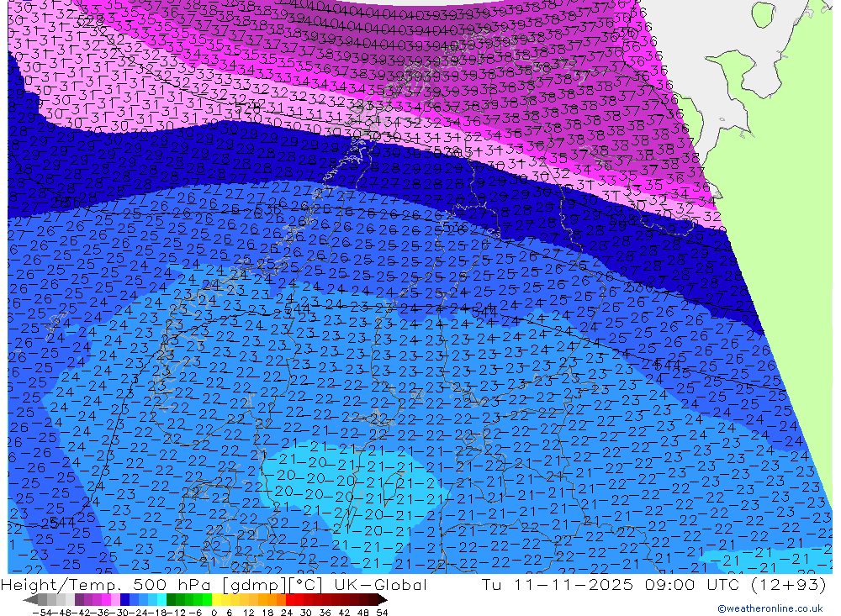The image size is (841, 616).
Task: Click the "30" label under the color legend
Action: (306, 613)
